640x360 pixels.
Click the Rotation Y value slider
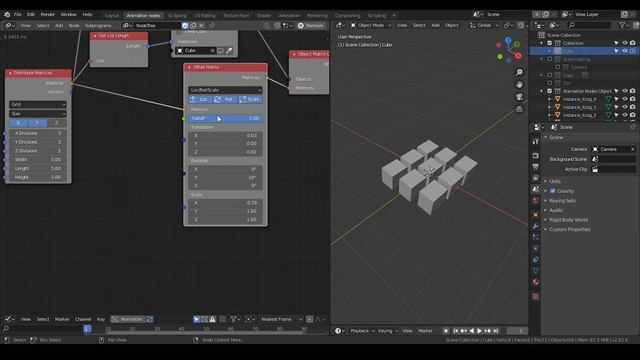tap(225, 178)
